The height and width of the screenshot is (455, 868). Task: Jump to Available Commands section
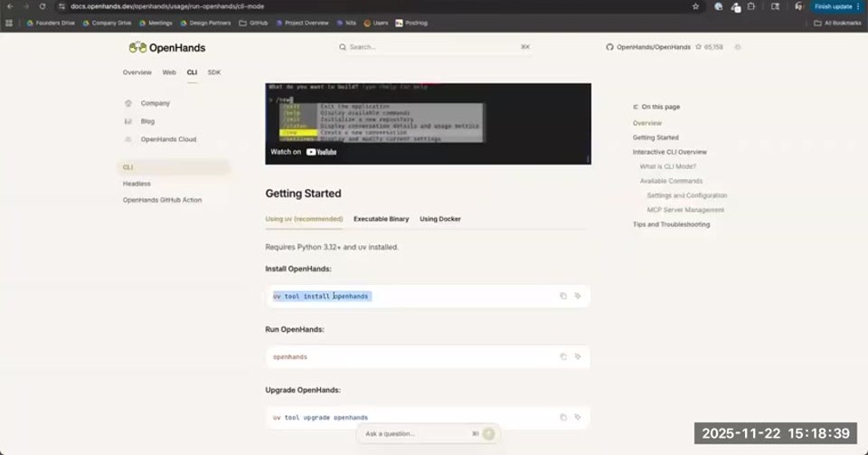point(671,181)
